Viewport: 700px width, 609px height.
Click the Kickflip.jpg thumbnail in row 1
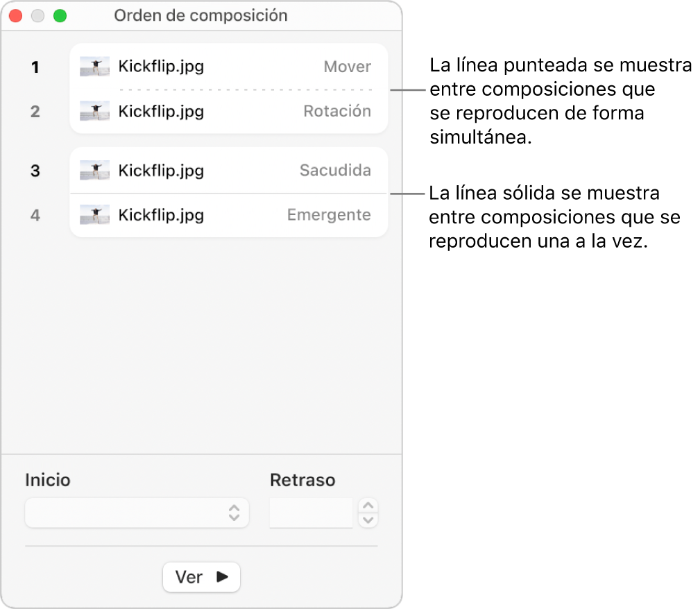pos(94,67)
